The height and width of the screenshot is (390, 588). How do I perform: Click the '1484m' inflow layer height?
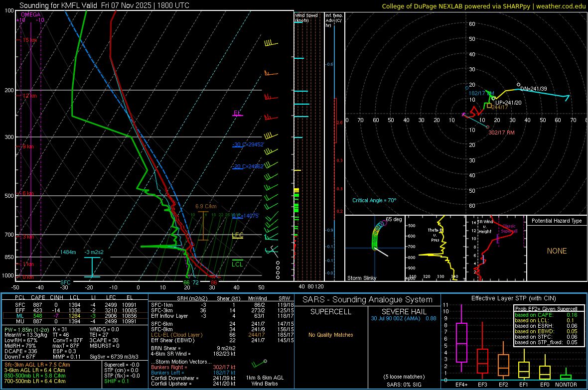click(x=68, y=253)
